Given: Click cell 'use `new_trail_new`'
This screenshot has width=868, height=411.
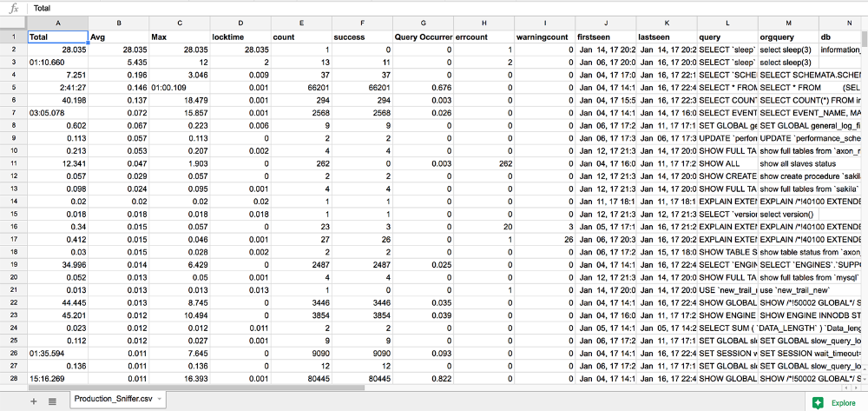Looking at the screenshot, I should coord(788,291).
